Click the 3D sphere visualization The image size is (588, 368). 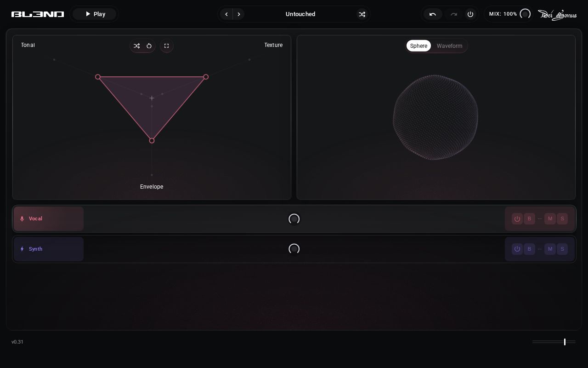pyautogui.click(x=435, y=117)
